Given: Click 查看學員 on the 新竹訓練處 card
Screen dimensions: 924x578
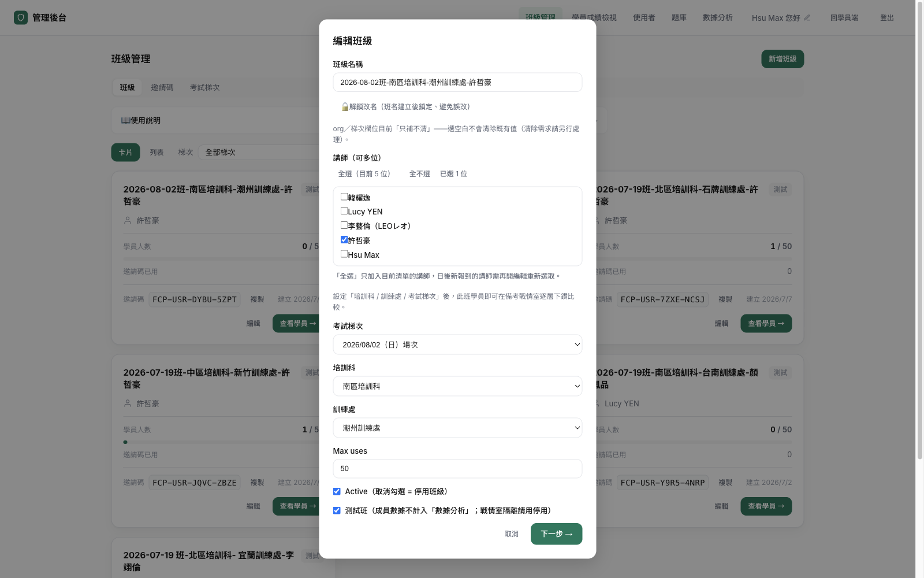Looking at the screenshot, I should [x=296, y=506].
